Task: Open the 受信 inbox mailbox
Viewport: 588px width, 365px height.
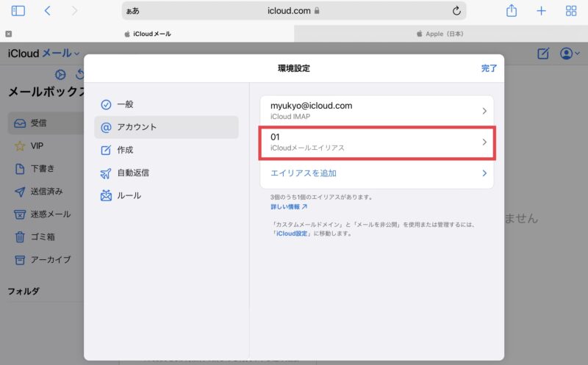Action: tap(46, 123)
